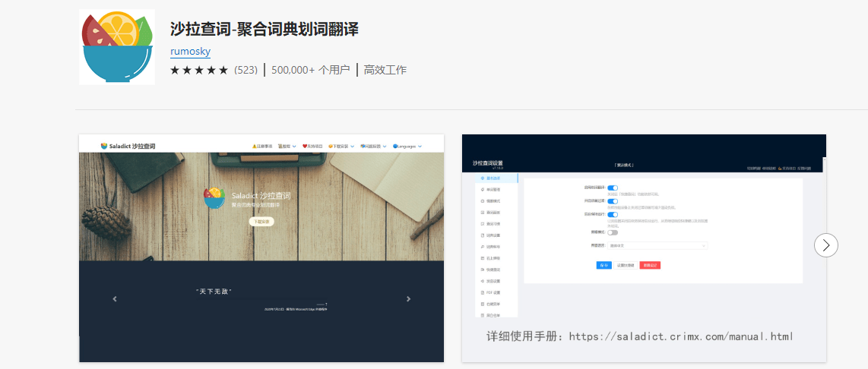Click the five-star rating display

click(x=198, y=71)
